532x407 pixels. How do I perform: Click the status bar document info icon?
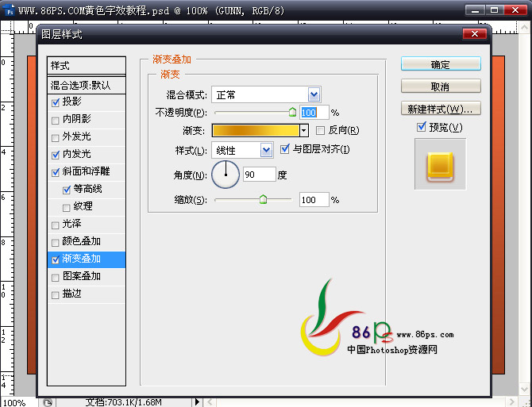(x=48, y=402)
